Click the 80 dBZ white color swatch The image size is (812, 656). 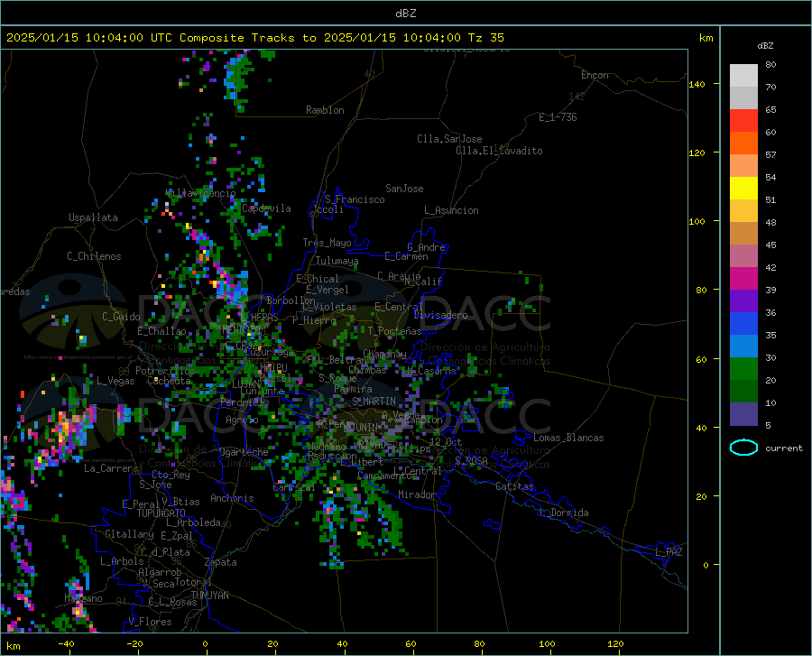[743, 75]
